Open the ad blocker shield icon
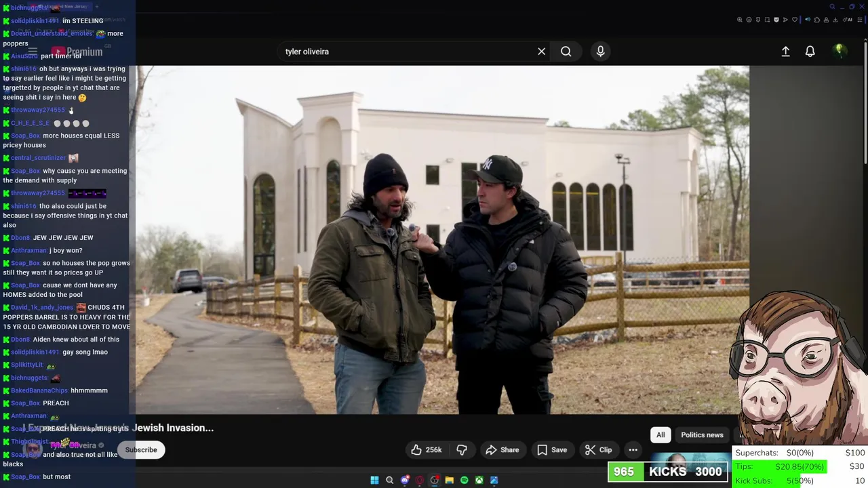This screenshot has width=868, height=488. (x=776, y=20)
